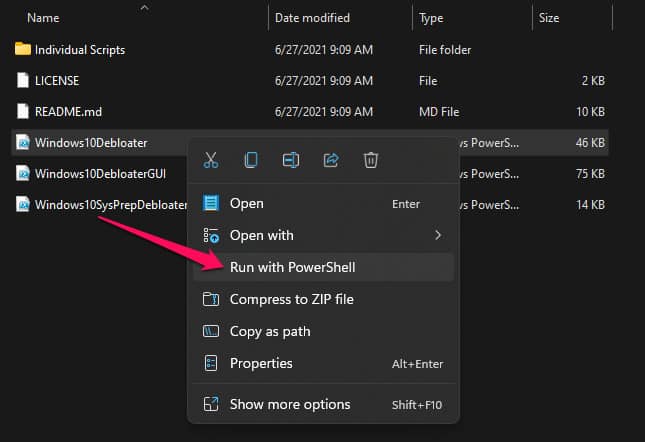Click the Share icon in context menu
Screen dimensions: 645x442
331,160
